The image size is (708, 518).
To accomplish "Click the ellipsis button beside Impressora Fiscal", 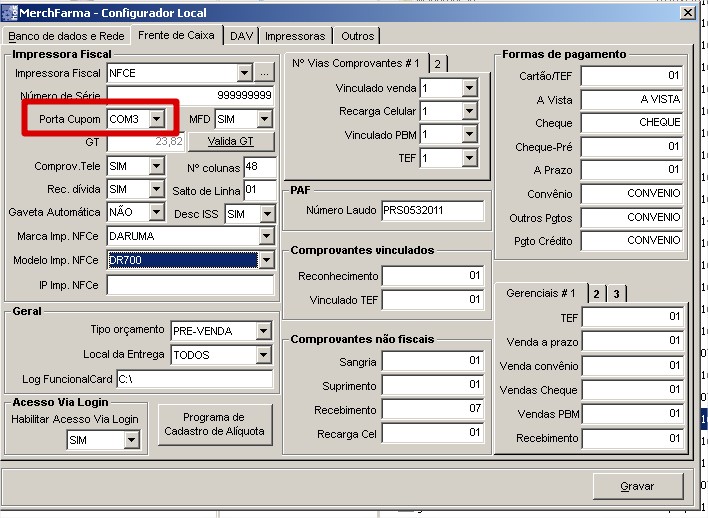I will (x=264, y=73).
